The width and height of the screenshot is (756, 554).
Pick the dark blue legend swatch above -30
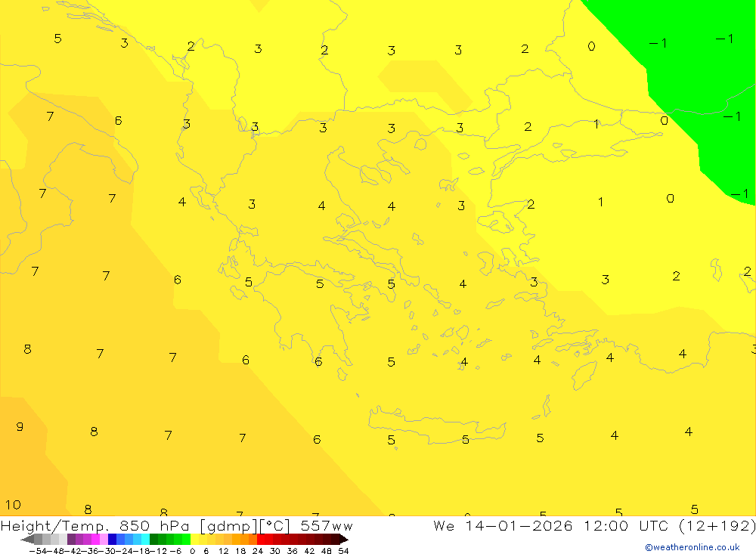(112, 540)
